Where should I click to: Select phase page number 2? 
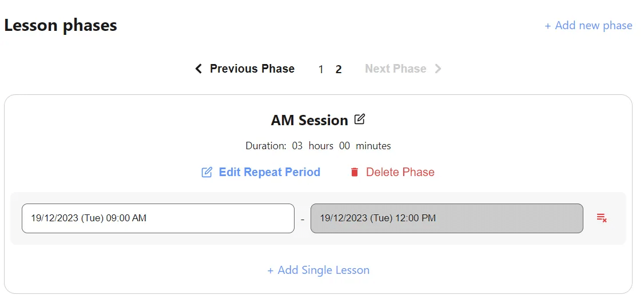click(x=339, y=69)
